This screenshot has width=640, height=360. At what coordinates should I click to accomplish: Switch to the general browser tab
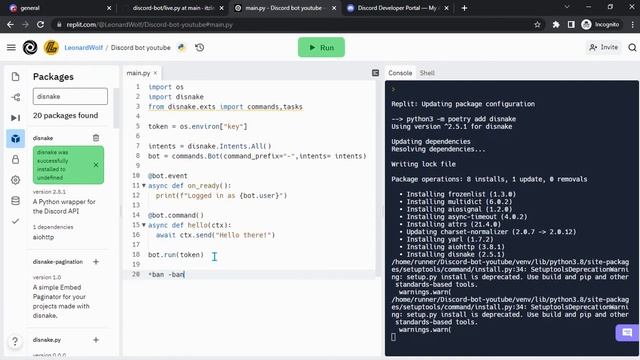tap(59, 8)
